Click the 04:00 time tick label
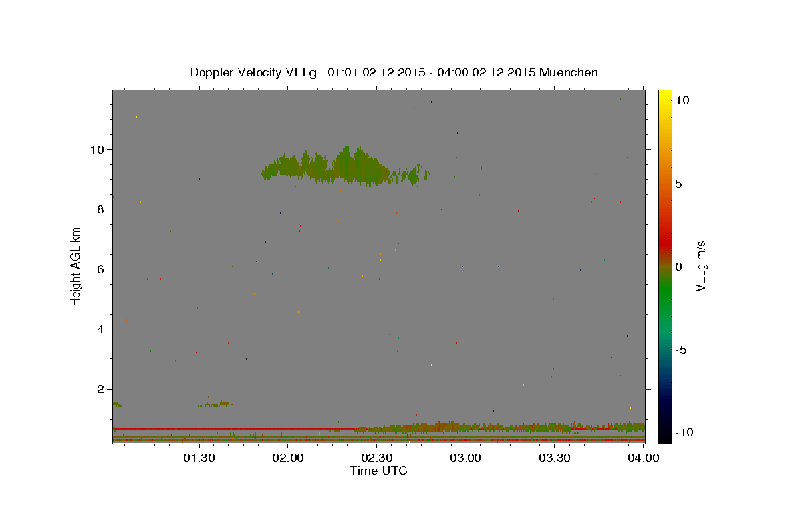 coord(644,458)
